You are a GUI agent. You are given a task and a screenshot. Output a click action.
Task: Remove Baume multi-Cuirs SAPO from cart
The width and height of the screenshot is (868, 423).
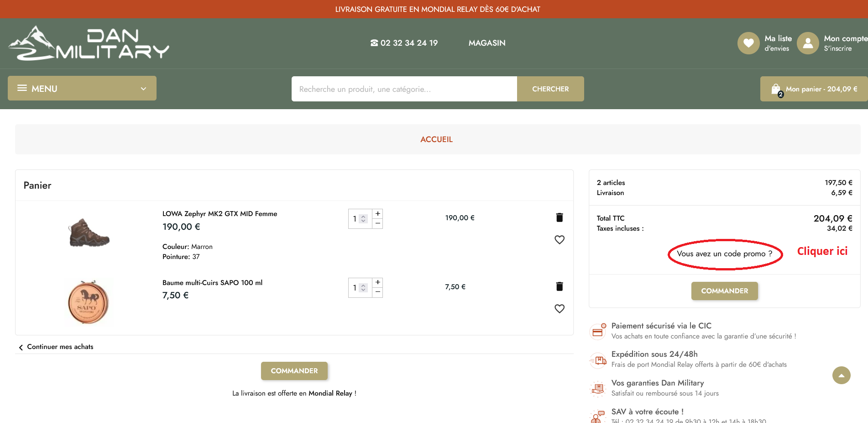point(559,286)
